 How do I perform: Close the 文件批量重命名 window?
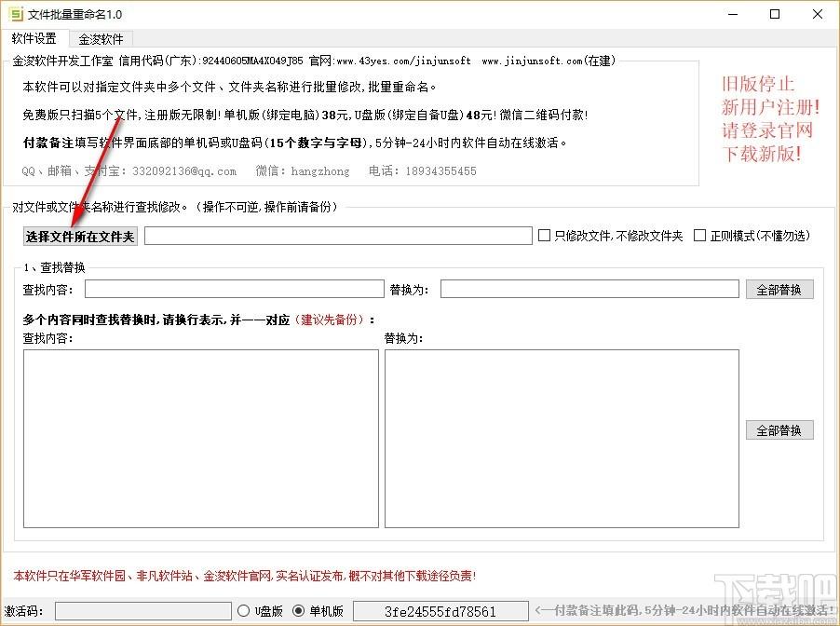(x=818, y=15)
